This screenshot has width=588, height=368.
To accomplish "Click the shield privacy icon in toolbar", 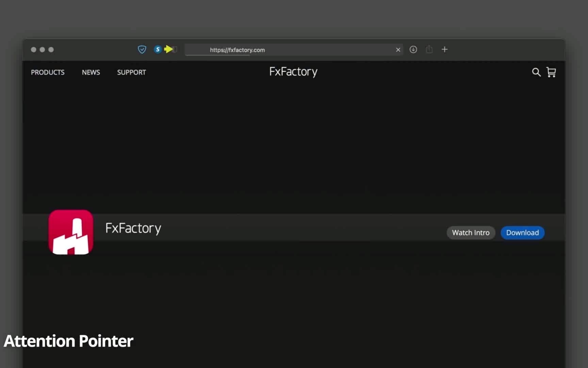I will tap(142, 50).
